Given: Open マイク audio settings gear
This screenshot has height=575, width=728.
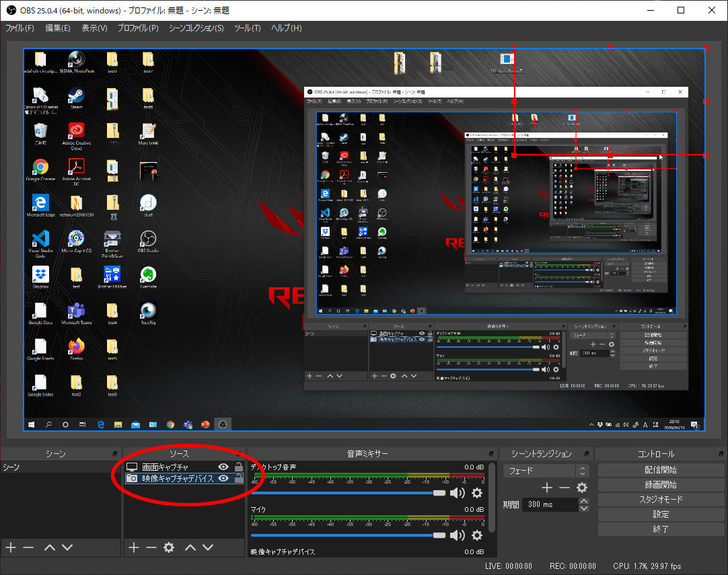Looking at the screenshot, I should pos(477,535).
